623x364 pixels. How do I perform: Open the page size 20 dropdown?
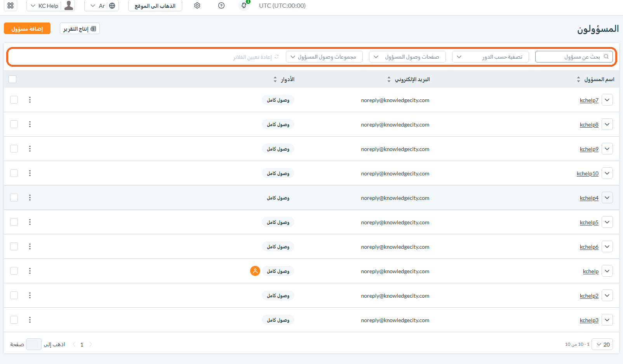click(x=602, y=344)
